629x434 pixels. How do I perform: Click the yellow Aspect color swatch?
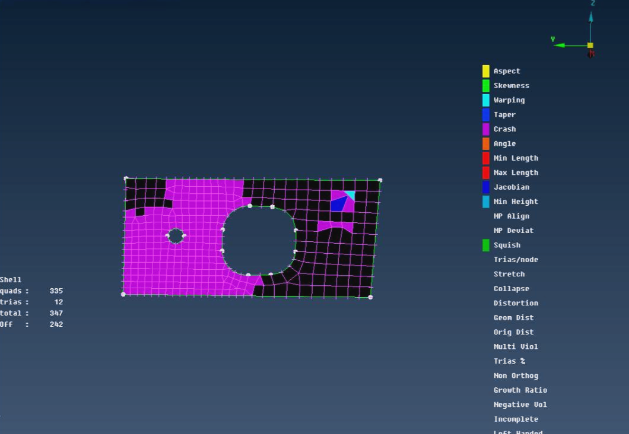pyautogui.click(x=486, y=71)
